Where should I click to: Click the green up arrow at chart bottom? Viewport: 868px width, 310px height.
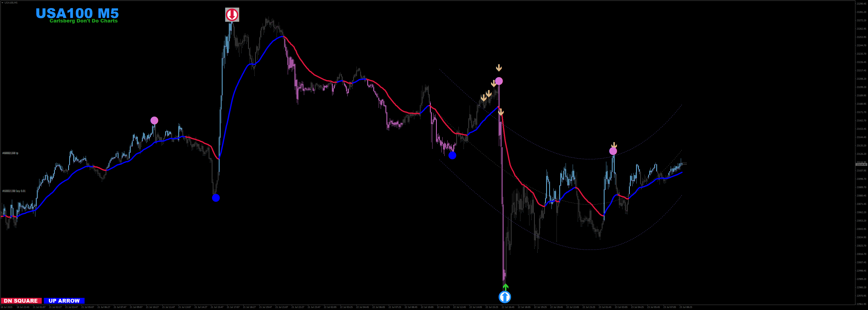[505, 287]
